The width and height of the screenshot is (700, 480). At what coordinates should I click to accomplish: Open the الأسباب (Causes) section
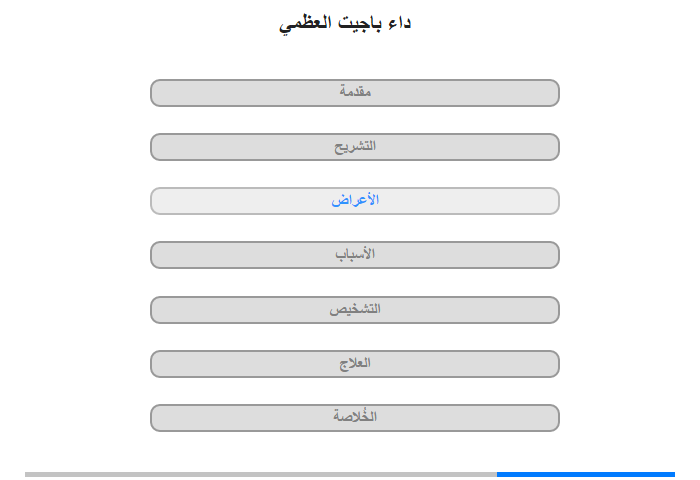(x=355, y=255)
